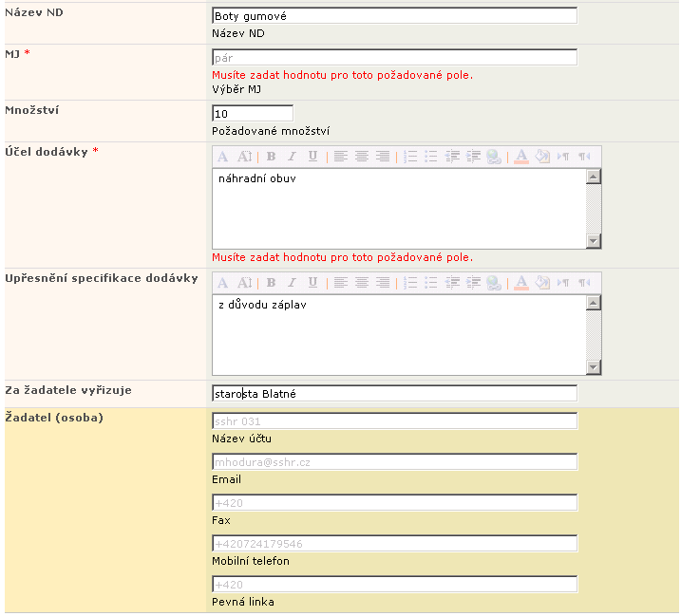681x616 pixels.
Task: Click the Email field mhodura@sshr.cz
Action: click(x=395, y=462)
